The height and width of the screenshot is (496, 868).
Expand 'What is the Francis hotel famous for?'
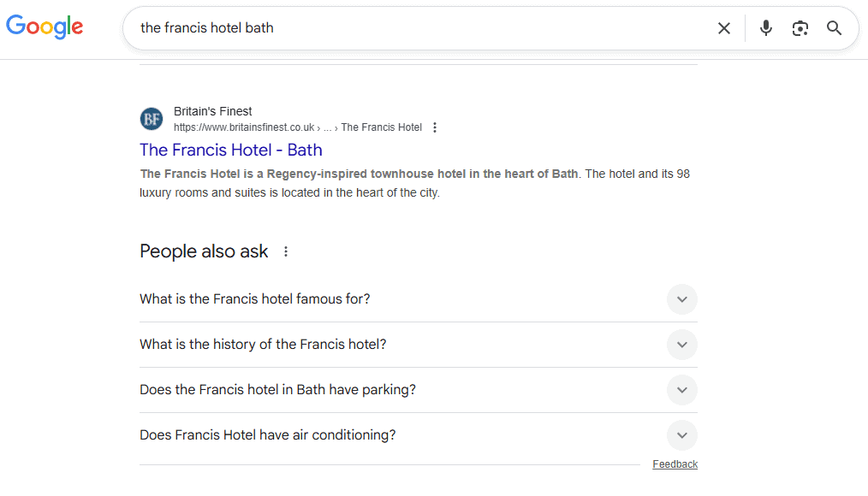pos(681,299)
